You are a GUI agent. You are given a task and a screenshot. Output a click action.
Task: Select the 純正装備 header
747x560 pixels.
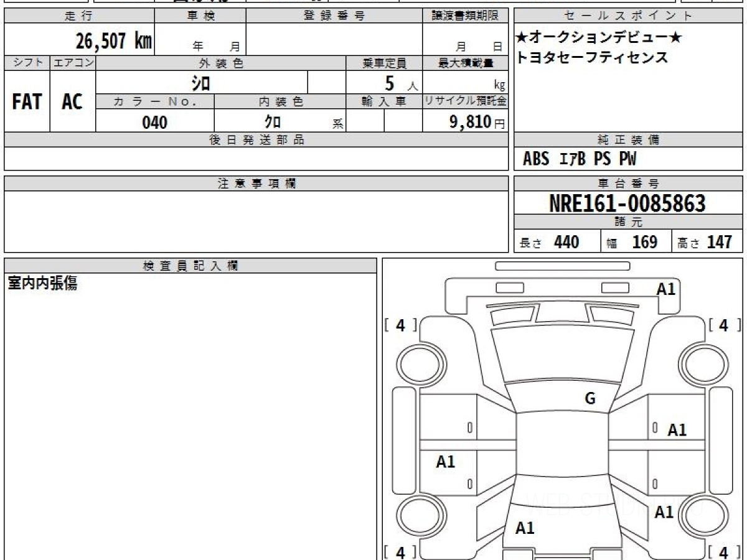click(x=628, y=140)
